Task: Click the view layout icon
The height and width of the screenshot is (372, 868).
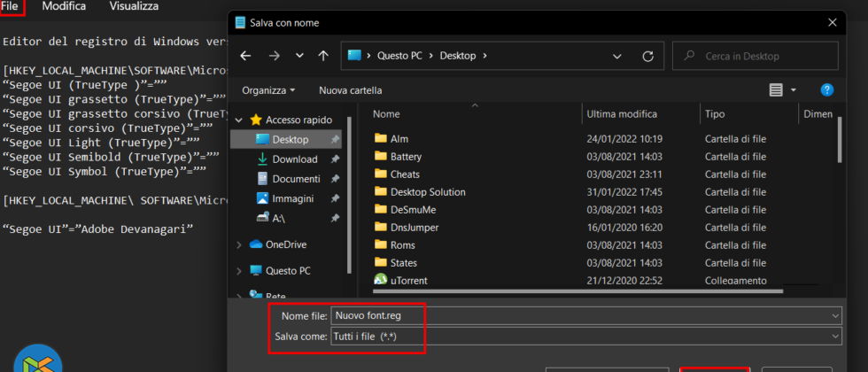Action: coord(776,90)
